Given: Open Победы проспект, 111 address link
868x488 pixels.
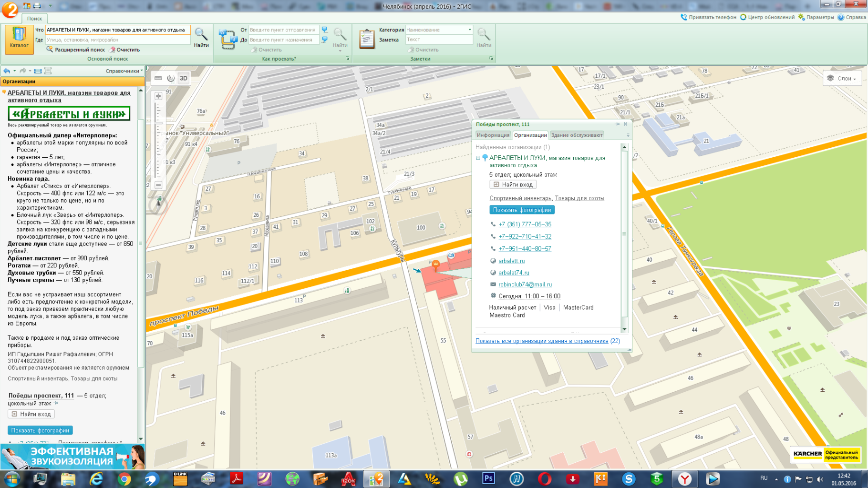Looking at the screenshot, I should click(x=41, y=396).
